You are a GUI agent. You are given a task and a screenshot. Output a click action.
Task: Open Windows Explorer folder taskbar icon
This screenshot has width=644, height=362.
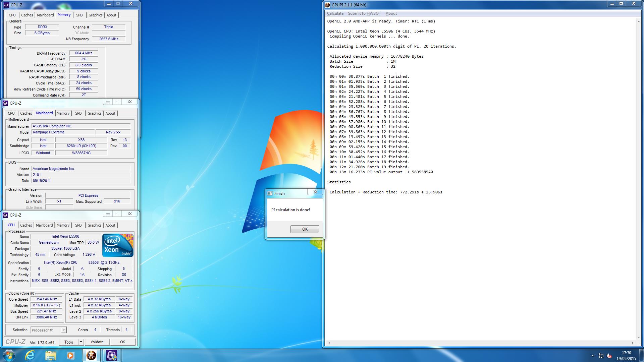click(51, 355)
